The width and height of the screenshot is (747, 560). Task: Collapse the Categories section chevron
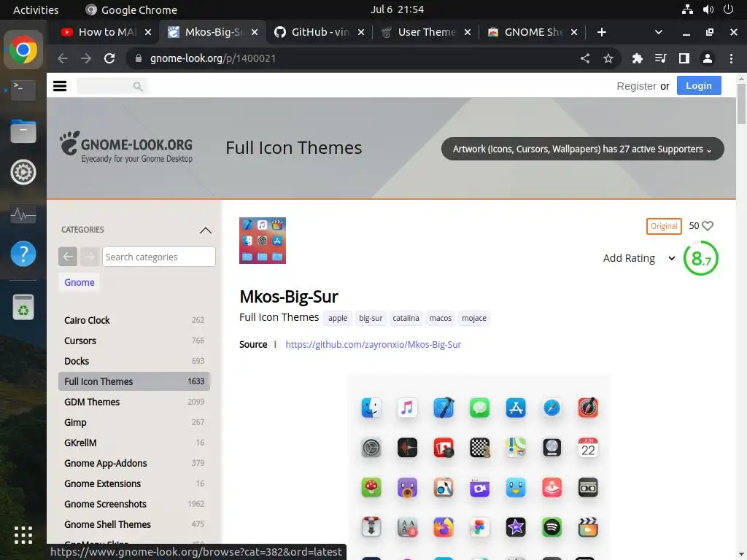click(205, 230)
